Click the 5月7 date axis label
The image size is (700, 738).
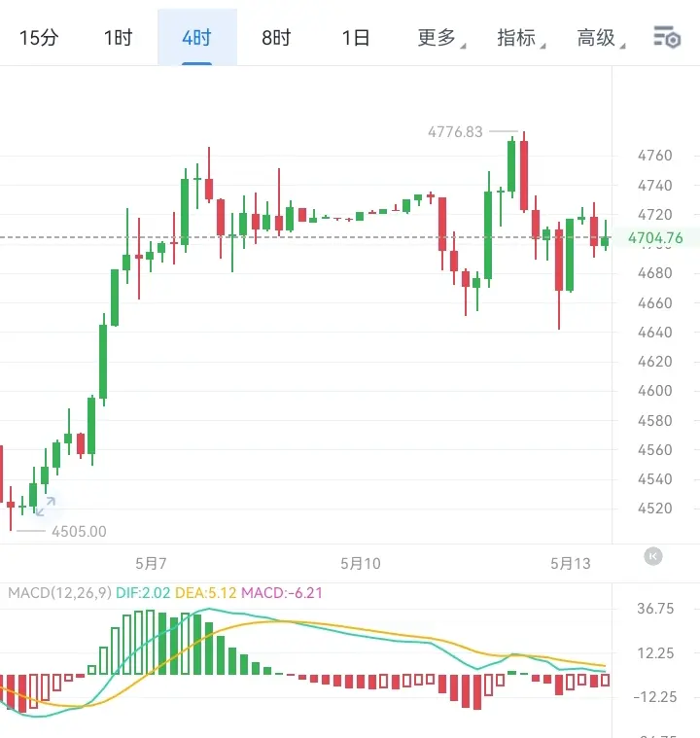[151, 563]
